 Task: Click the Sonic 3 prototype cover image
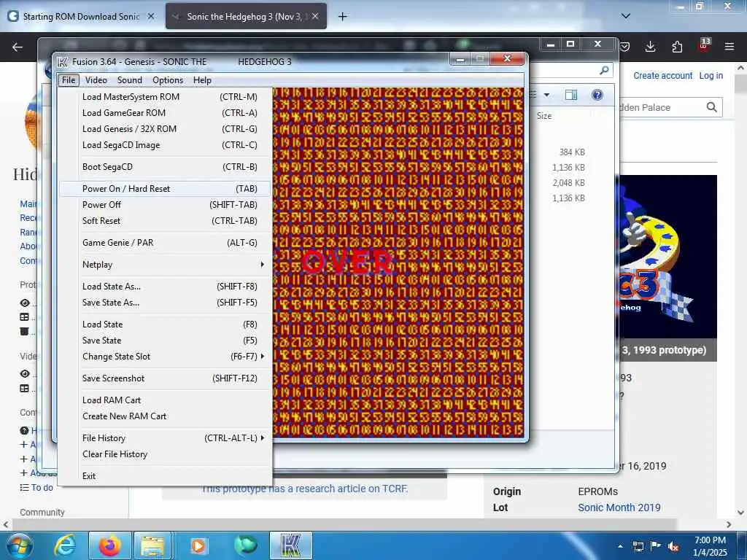668,257
